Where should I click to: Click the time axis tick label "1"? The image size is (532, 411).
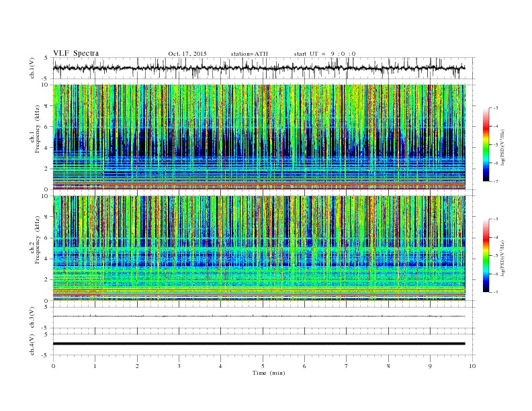tap(95, 366)
